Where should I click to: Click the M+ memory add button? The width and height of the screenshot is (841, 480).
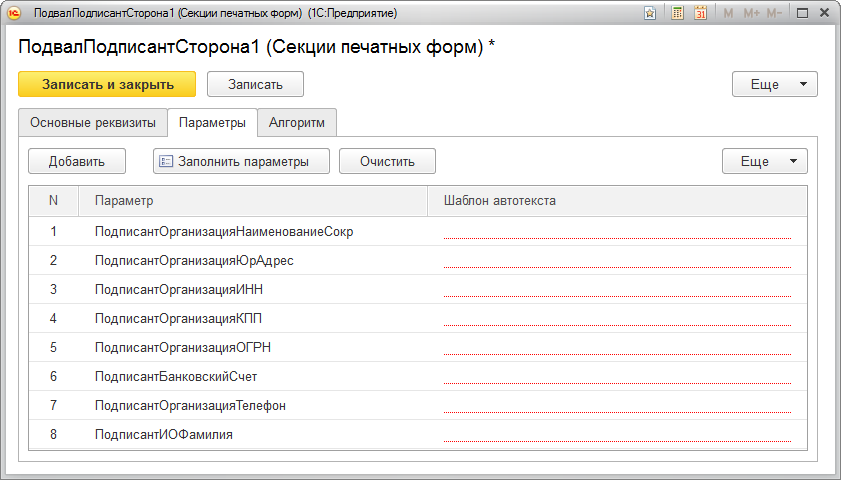751,14
